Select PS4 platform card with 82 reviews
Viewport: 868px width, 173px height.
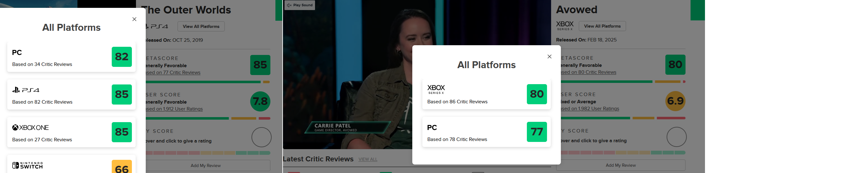pyautogui.click(x=71, y=95)
